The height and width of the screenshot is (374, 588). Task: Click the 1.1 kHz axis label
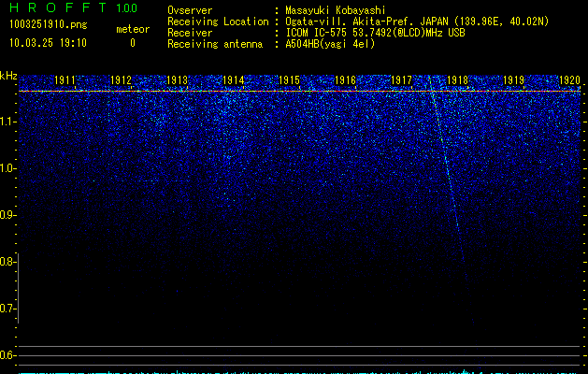(8, 122)
